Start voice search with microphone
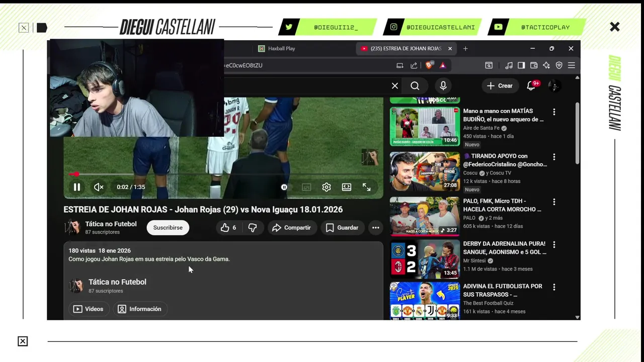 [x=443, y=86]
